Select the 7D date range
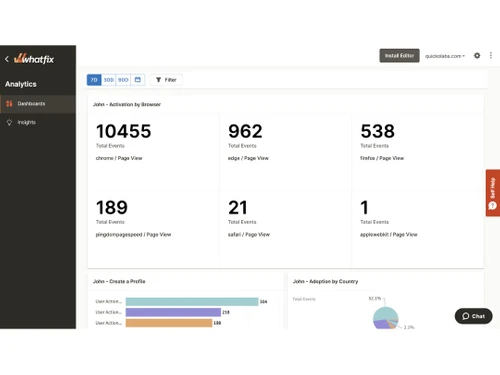The height and width of the screenshot is (375, 500). [94, 80]
